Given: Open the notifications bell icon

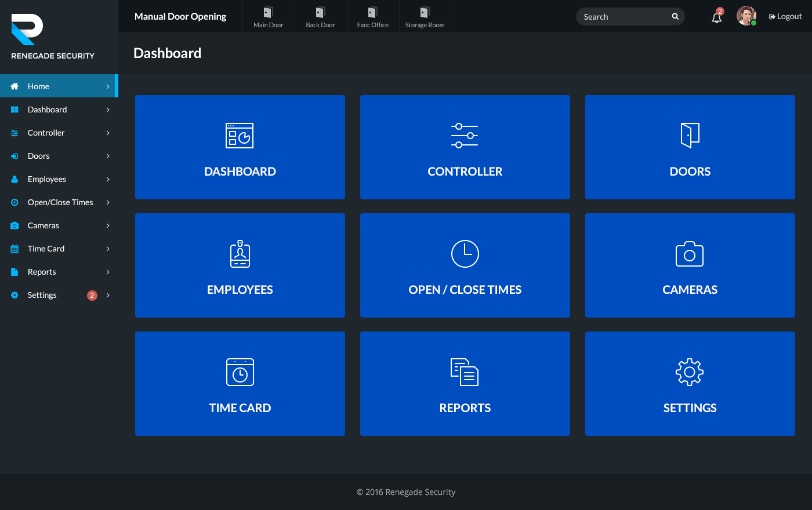Looking at the screenshot, I should tap(716, 17).
